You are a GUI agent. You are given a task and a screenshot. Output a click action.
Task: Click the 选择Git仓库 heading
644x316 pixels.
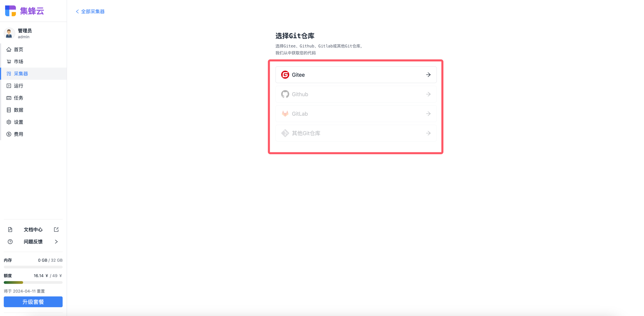pos(295,36)
